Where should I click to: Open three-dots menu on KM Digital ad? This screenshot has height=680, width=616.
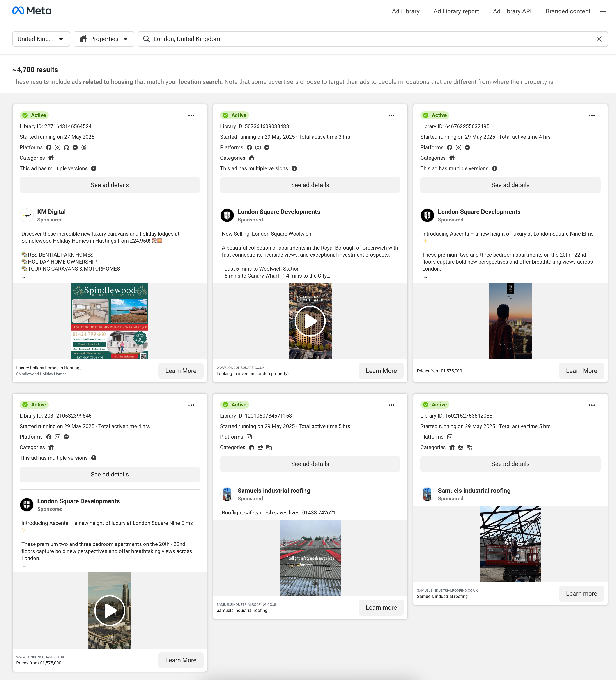pos(191,116)
